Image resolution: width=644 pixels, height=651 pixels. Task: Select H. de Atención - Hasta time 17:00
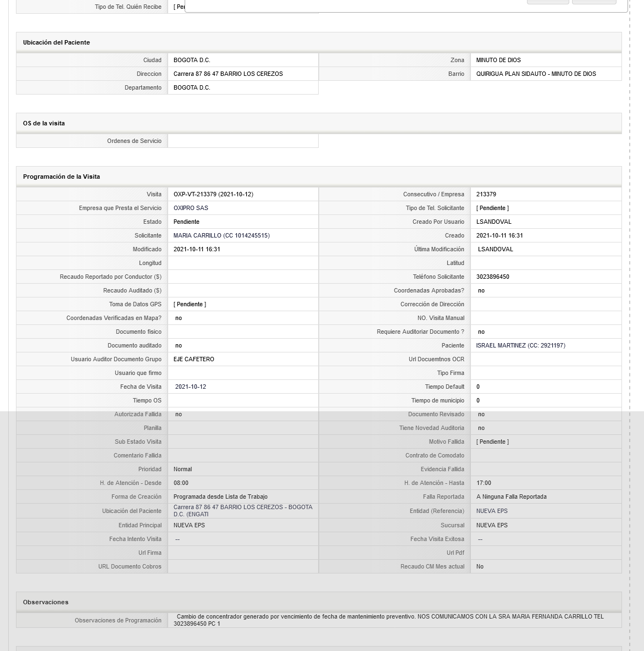(484, 483)
